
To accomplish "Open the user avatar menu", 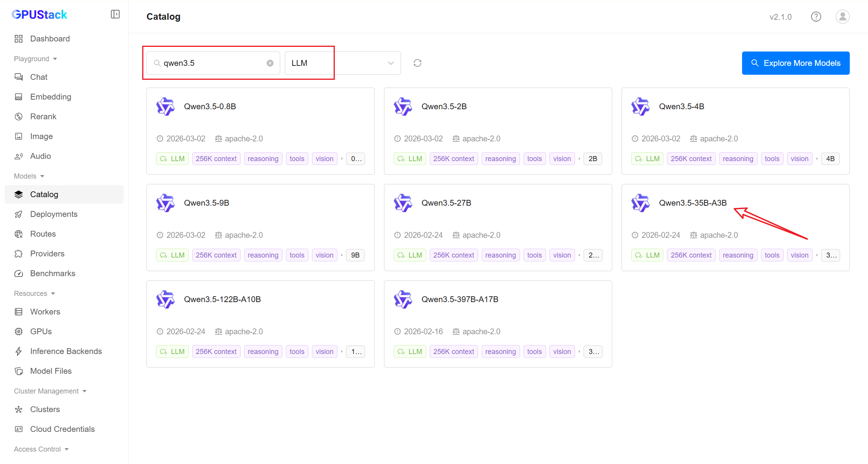I will (842, 17).
